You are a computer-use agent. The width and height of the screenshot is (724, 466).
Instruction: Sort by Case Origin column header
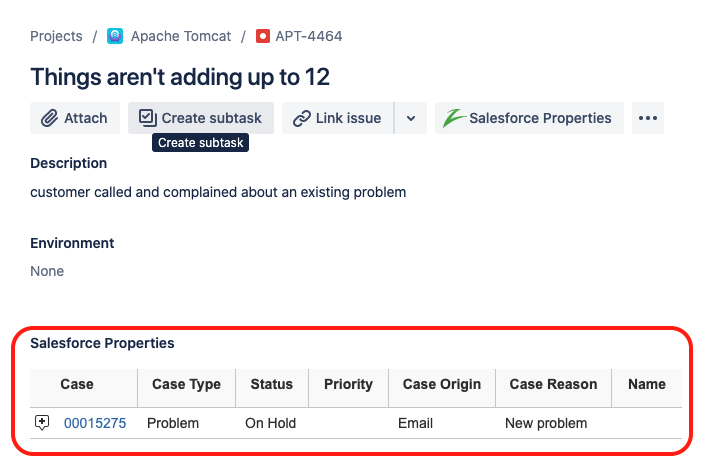click(441, 384)
